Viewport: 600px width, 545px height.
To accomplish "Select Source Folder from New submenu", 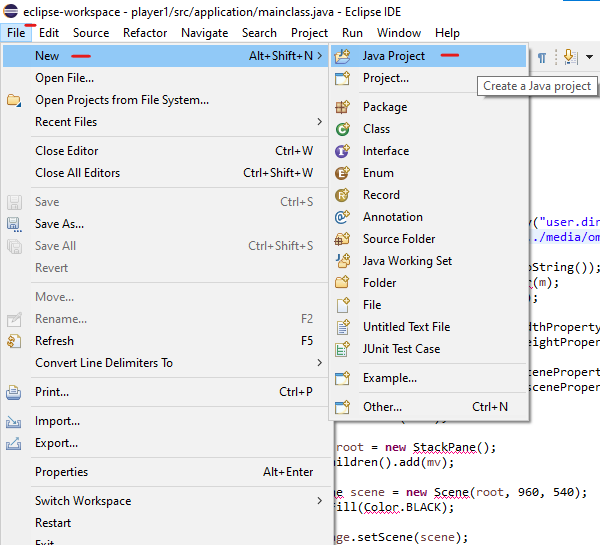I will [429, 239].
